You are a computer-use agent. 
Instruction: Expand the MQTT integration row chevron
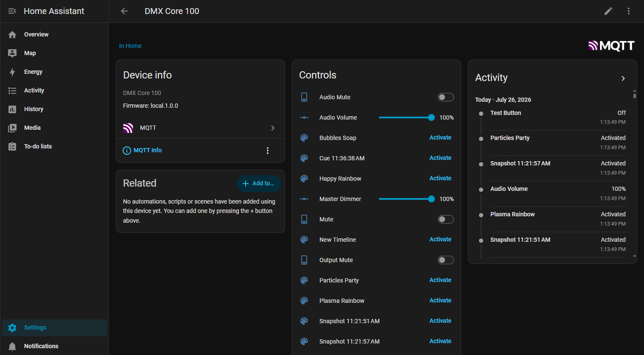[x=273, y=128]
